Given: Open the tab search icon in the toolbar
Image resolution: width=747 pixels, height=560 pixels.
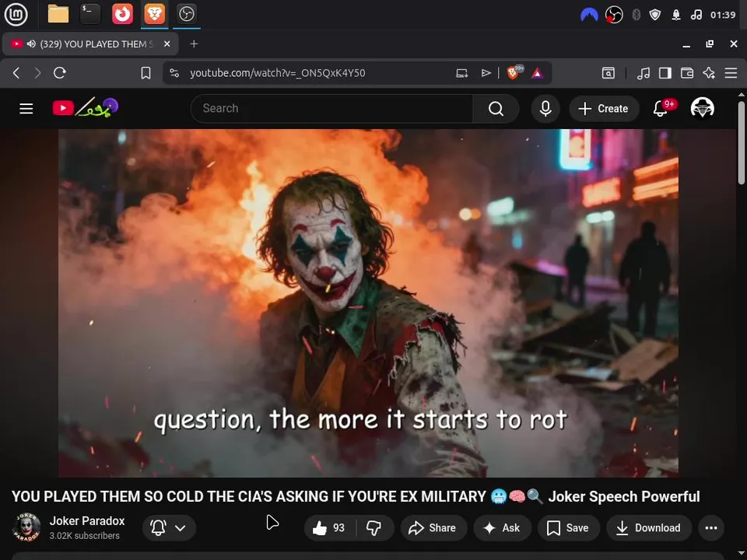Looking at the screenshot, I should 608,73.
